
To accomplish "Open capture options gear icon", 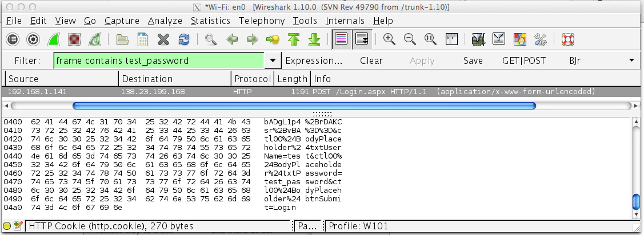I will click(x=33, y=39).
